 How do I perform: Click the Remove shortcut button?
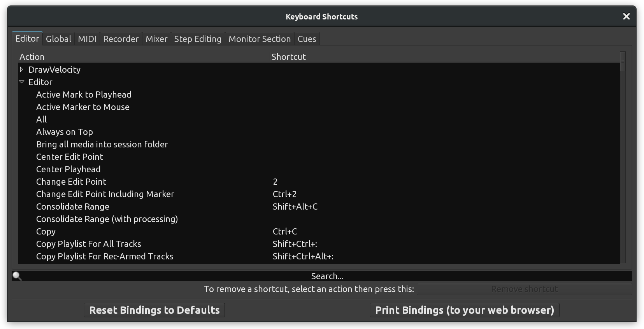coord(525,289)
